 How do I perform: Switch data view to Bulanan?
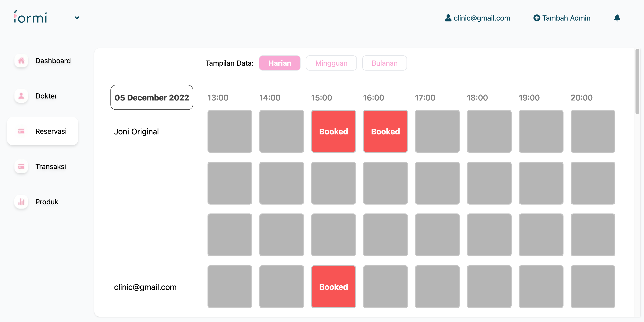[x=384, y=63]
